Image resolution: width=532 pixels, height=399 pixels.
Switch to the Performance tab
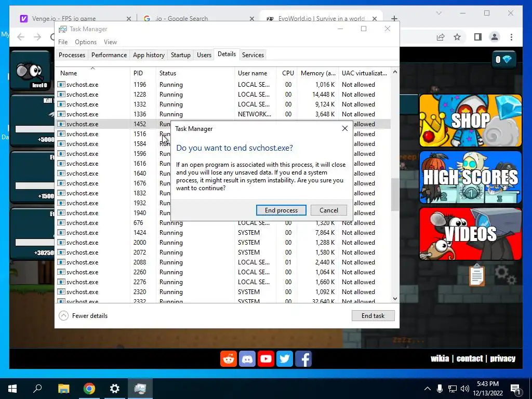point(109,55)
